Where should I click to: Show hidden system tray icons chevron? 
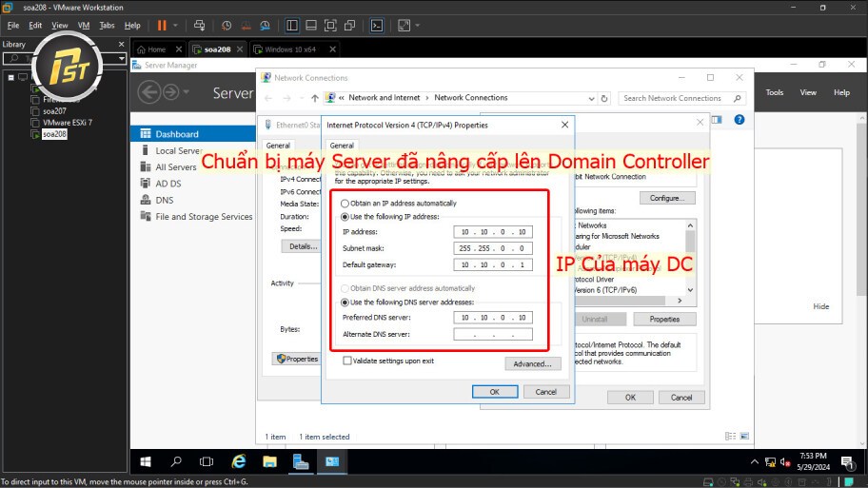coord(754,461)
